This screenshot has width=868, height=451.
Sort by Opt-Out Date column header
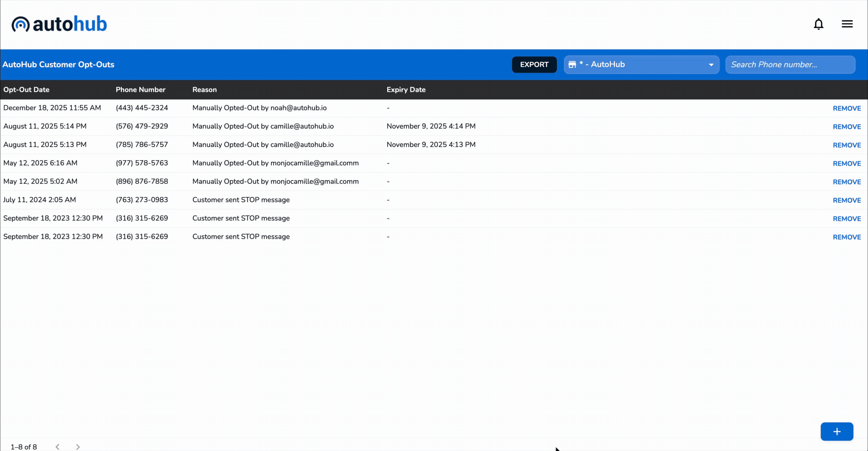tap(26, 89)
